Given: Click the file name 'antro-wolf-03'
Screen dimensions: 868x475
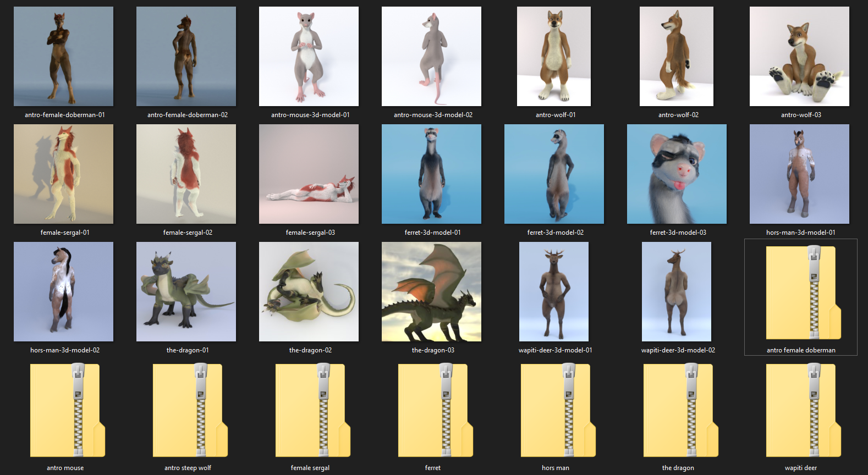Looking at the screenshot, I should pos(801,115).
